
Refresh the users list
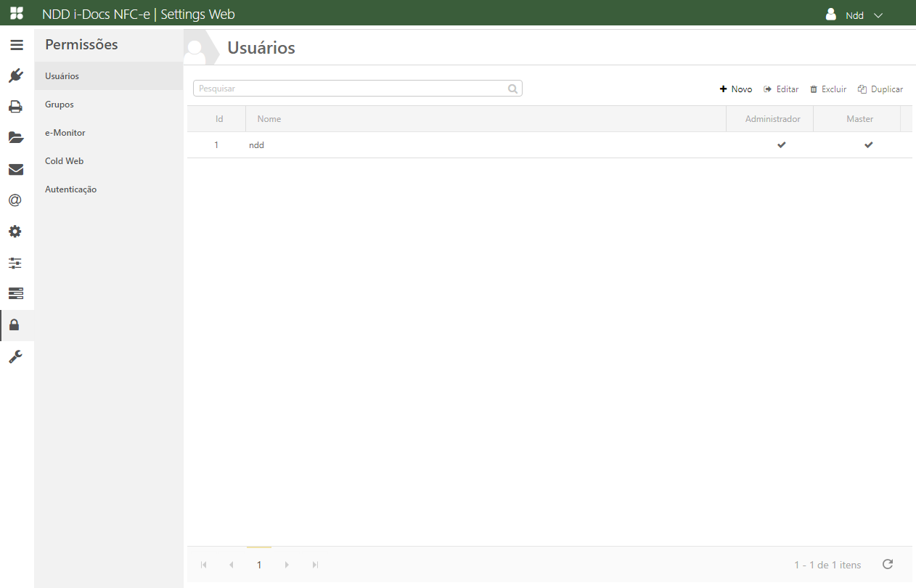887,564
